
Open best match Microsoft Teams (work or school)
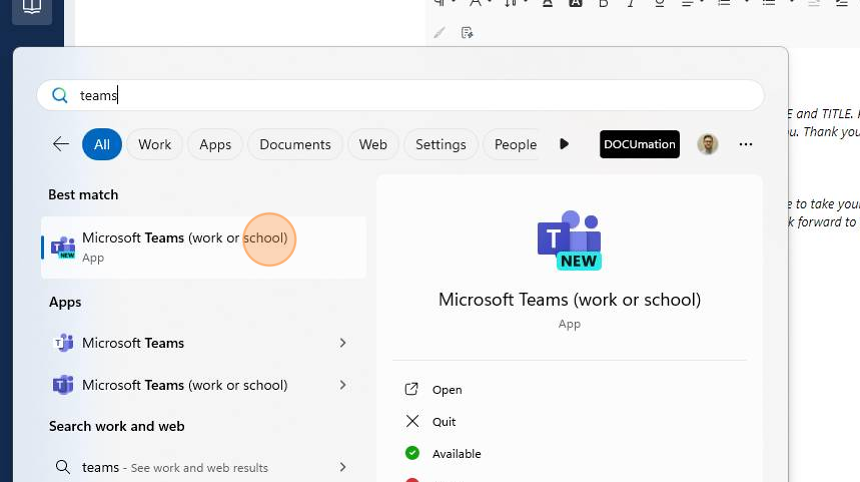pyautogui.click(x=203, y=247)
